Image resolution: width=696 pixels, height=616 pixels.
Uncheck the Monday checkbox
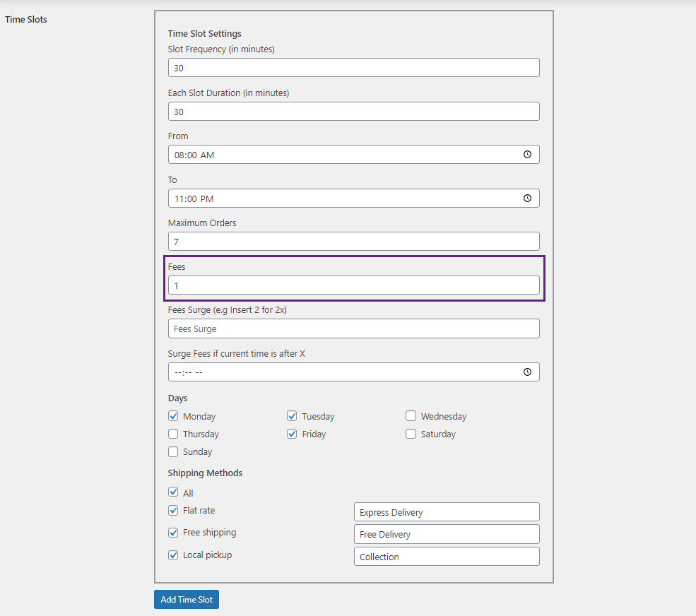click(173, 416)
